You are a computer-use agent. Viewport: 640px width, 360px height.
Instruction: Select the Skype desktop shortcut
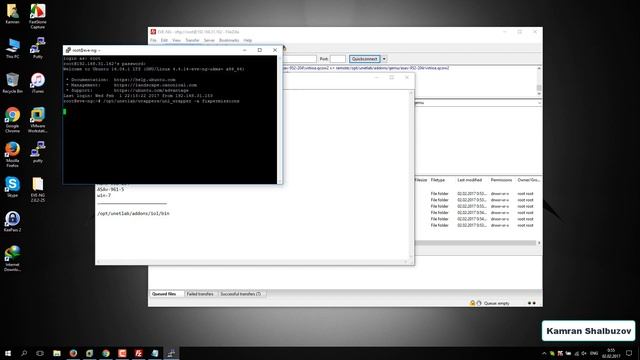[12, 187]
